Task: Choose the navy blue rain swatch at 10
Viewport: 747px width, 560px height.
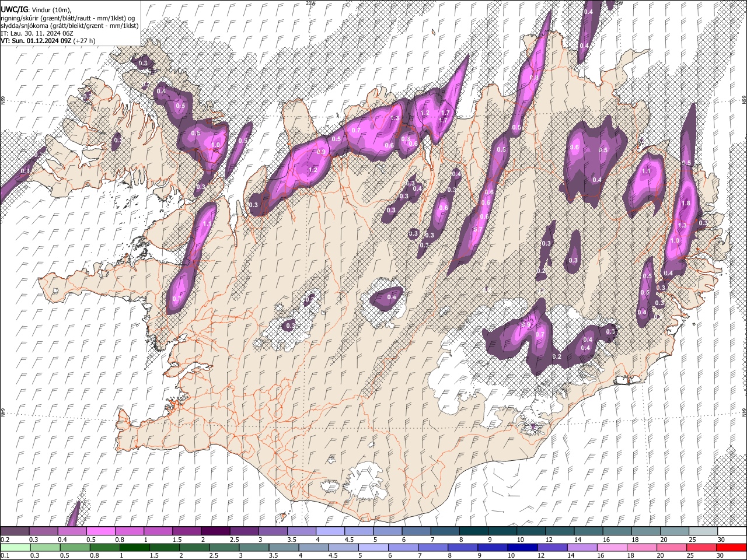Action: (522, 547)
